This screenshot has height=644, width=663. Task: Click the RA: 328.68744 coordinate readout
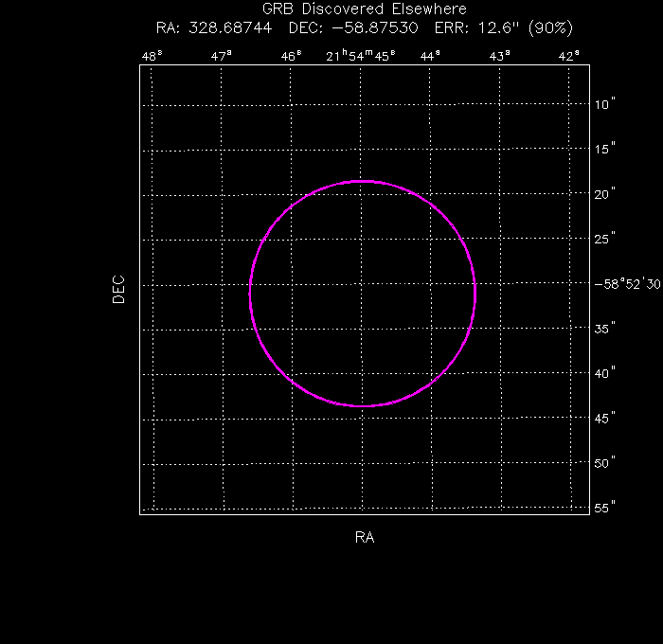tap(214, 27)
